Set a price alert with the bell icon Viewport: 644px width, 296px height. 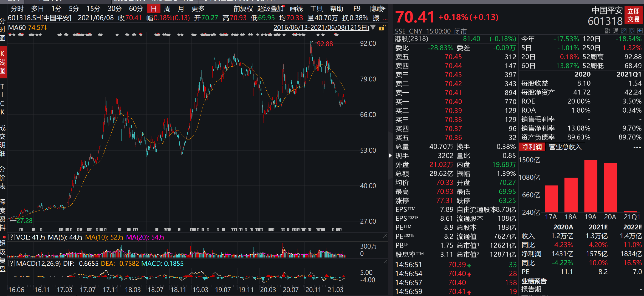[632, 31]
